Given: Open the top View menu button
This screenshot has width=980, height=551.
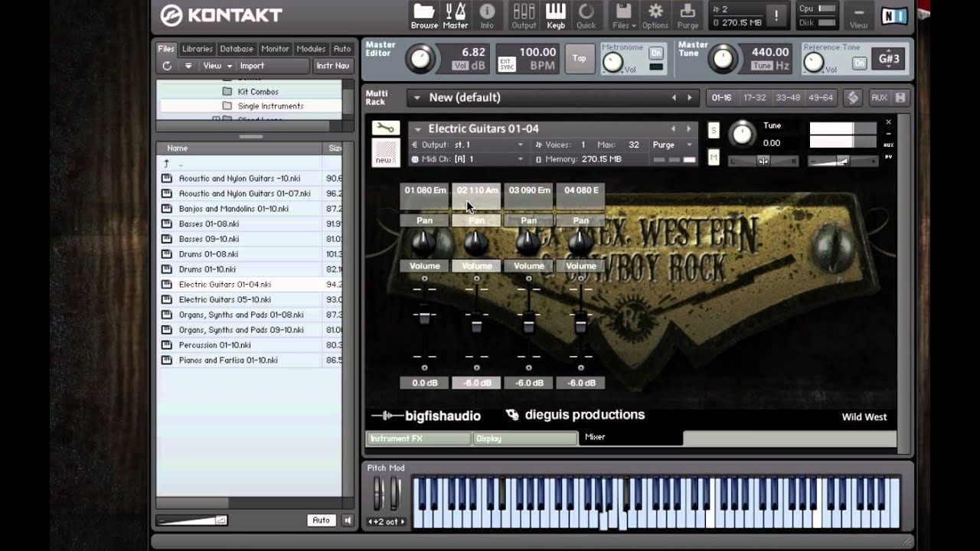Looking at the screenshot, I should (x=858, y=17).
